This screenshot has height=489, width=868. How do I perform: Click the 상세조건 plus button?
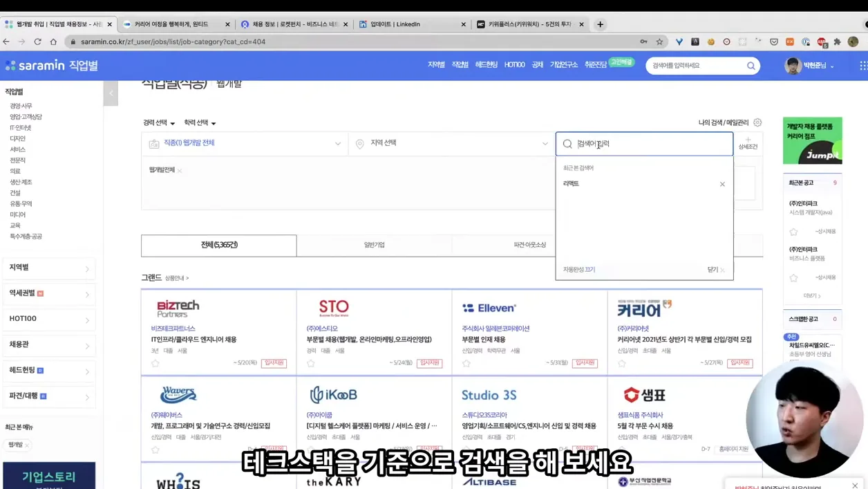748,143
